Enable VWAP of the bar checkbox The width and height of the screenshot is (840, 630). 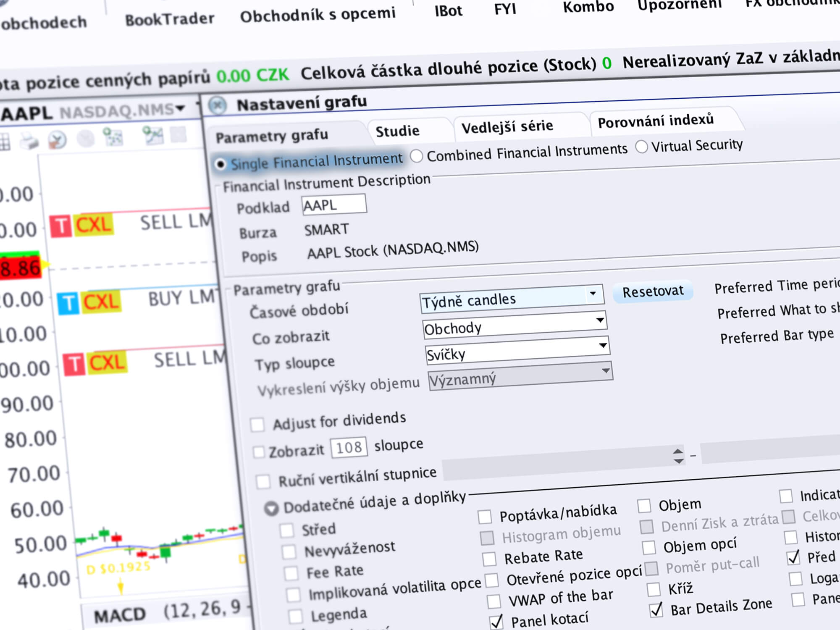(x=494, y=601)
